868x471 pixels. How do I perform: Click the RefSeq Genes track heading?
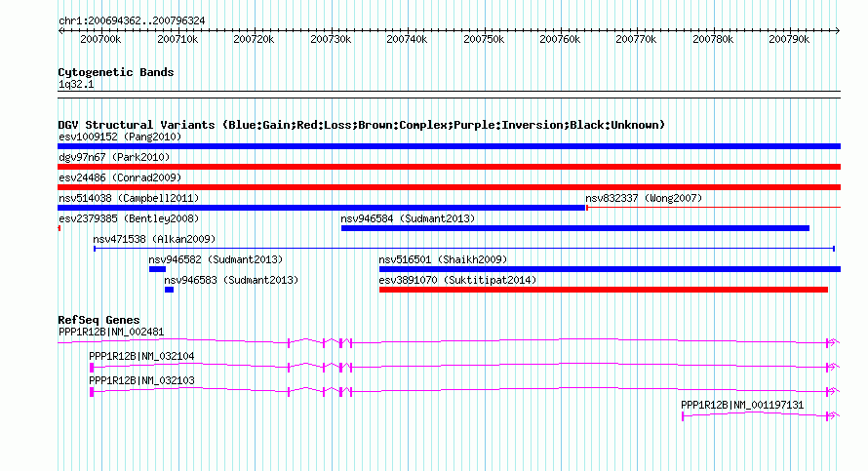point(99,320)
